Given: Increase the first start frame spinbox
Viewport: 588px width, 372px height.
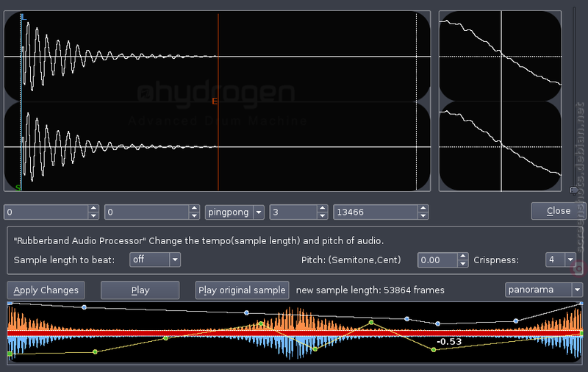Looking at the screenshot, I should [93, 208].
